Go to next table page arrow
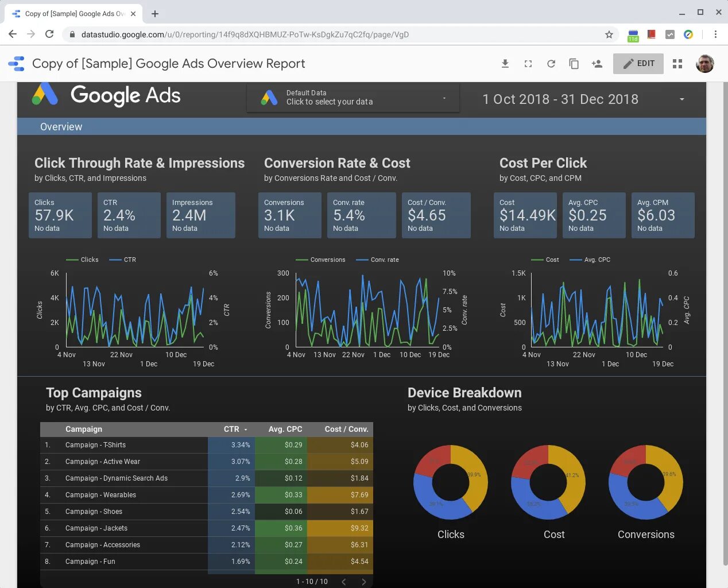Screen dimensions: 728x588 (363, 582)
